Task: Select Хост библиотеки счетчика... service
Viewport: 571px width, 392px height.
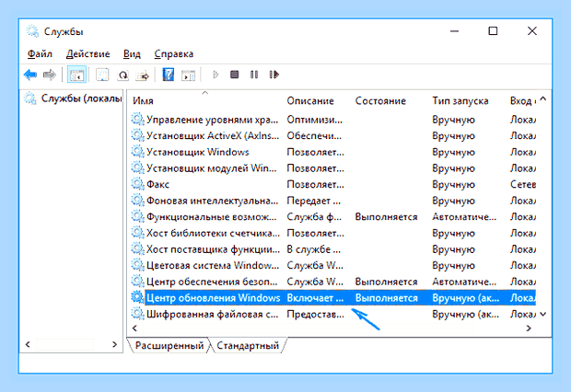Action: (x=213, y=233)
